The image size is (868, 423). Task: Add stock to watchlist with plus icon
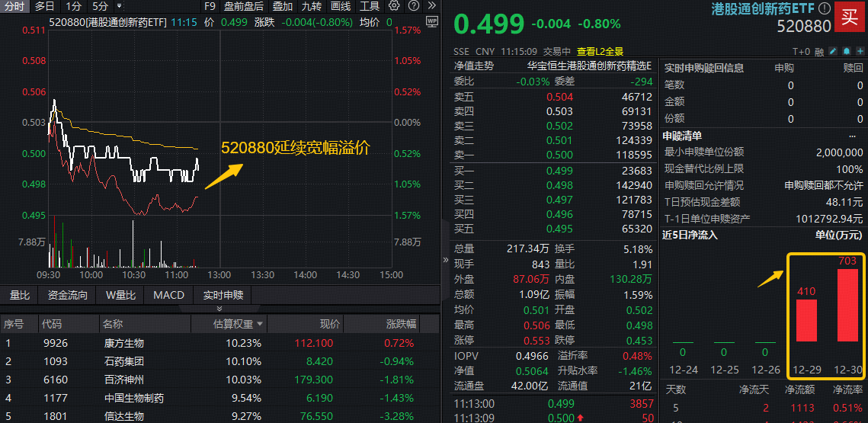(860, 52)
